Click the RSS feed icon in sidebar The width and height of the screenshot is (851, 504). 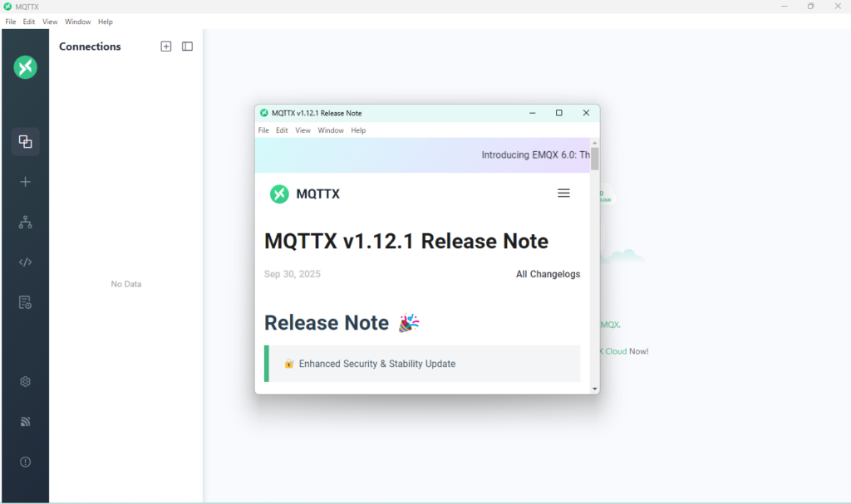[x=25, y=422]
